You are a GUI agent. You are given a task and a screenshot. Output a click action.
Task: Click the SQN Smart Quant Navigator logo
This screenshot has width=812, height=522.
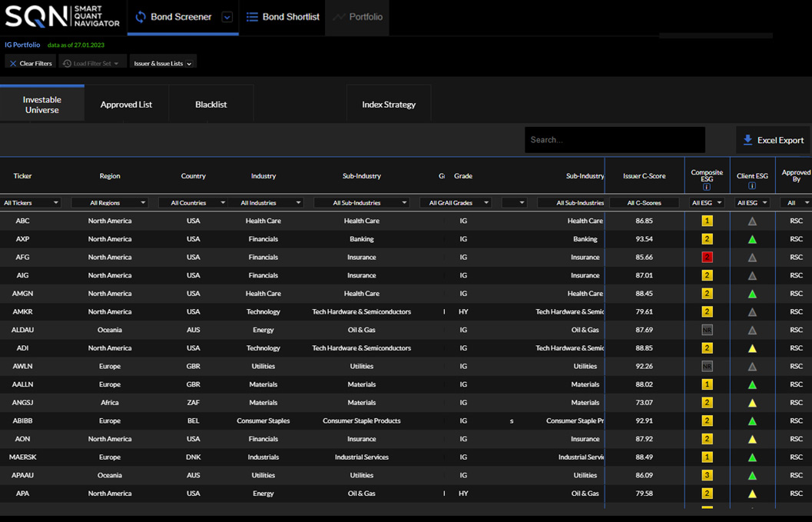click(62, 17)
